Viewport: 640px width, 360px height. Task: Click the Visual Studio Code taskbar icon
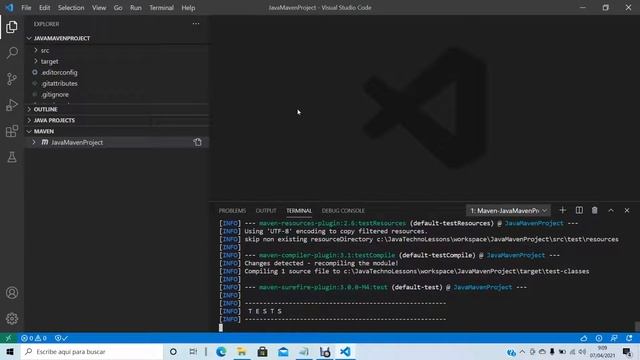(x=345, y=351)
